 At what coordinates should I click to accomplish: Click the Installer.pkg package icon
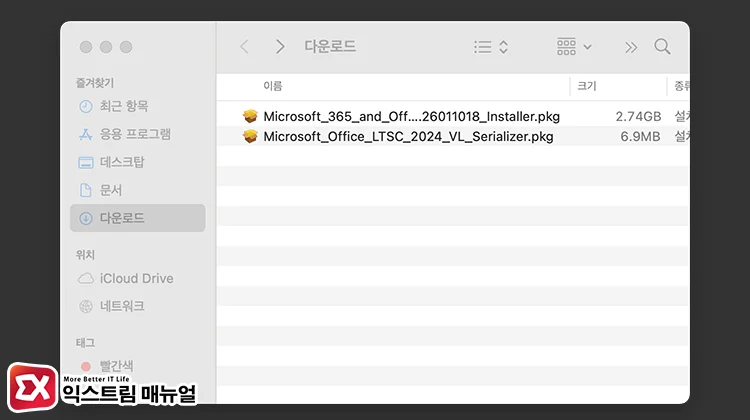pos(250,116)
